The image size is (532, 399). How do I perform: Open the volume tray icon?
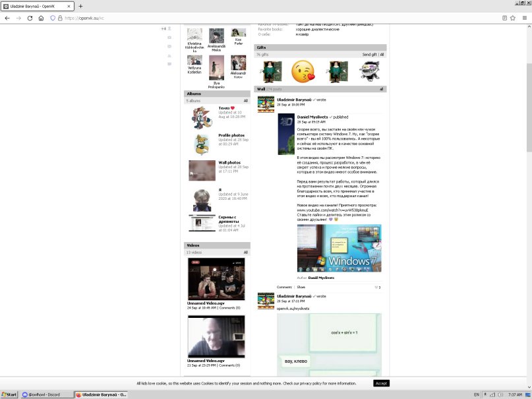tap(501, 394)
